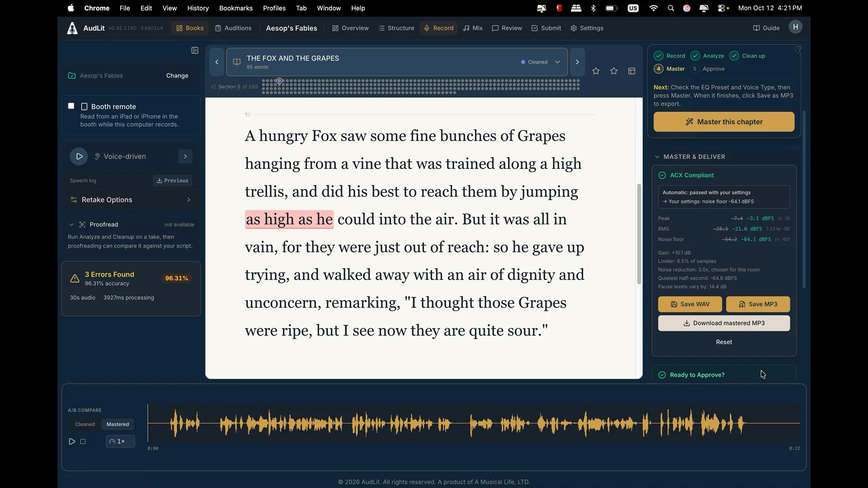Open macOS Spotlight search icon

point(671,8)
